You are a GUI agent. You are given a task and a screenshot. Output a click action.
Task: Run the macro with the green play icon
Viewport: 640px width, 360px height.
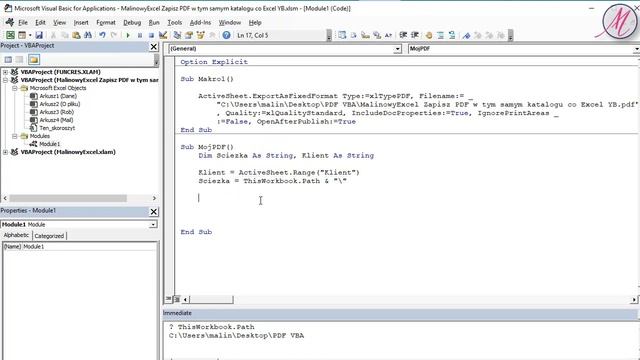[x=128, y=36]
